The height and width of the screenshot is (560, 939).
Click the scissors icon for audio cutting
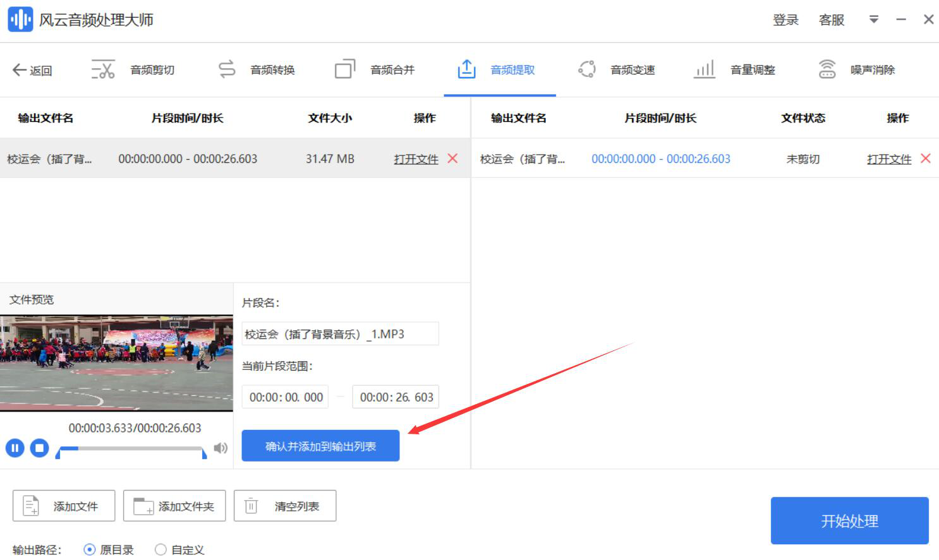(103, 69)
